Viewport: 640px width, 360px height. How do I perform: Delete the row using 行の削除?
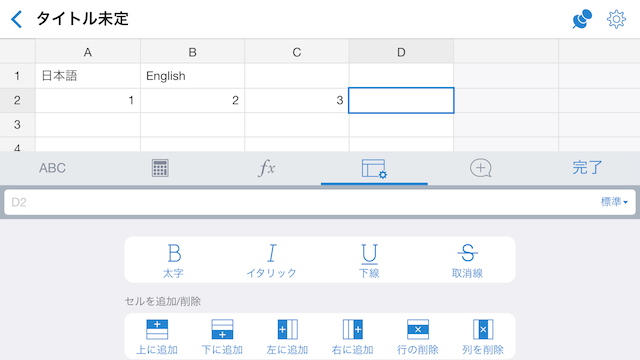point(418,337)
